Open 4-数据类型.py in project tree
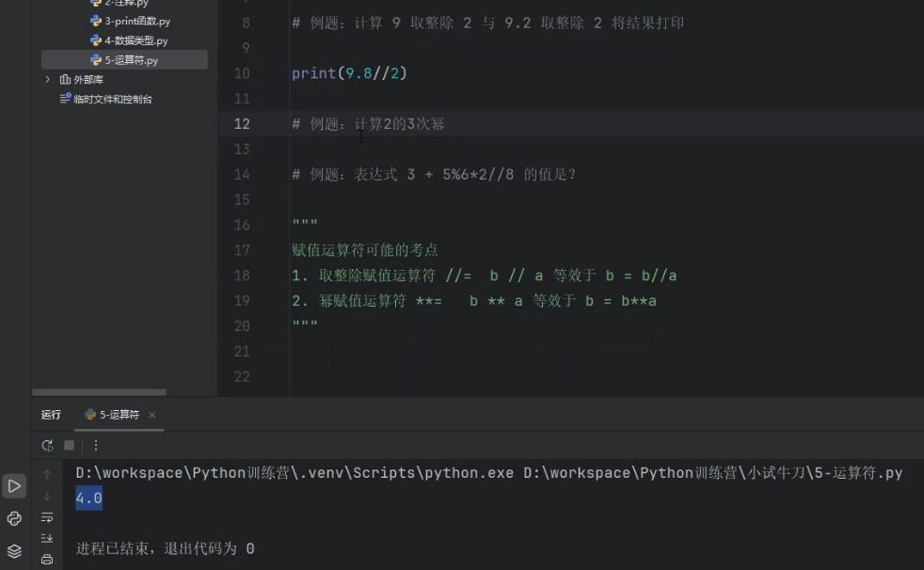The height and width of the screenshot is (570, 924). (135, 40)
